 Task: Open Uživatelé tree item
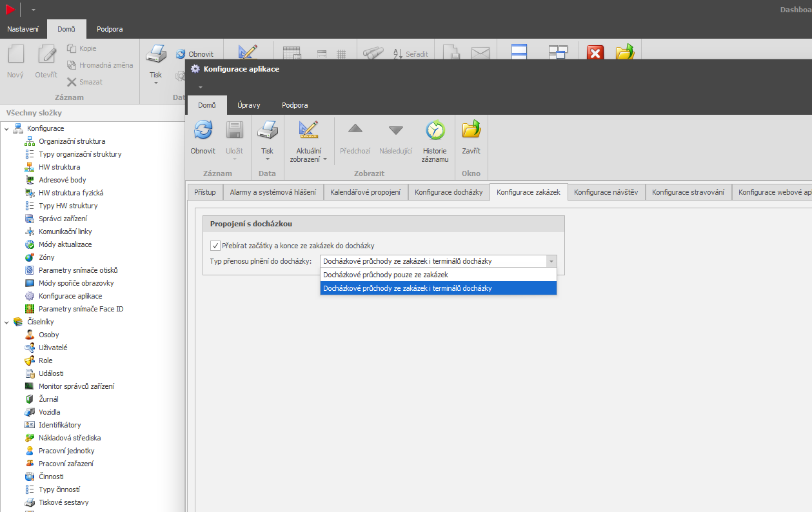53,348
